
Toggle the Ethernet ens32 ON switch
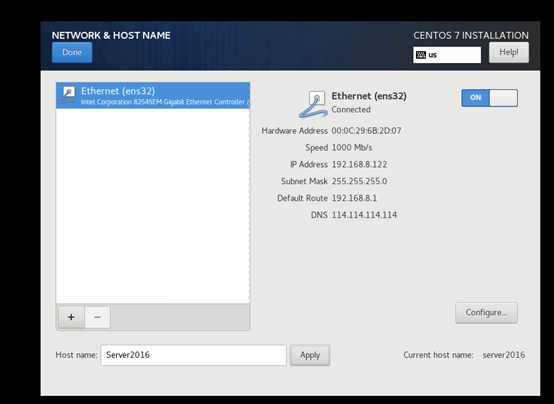pyautogui.click(x=489, y=98)
